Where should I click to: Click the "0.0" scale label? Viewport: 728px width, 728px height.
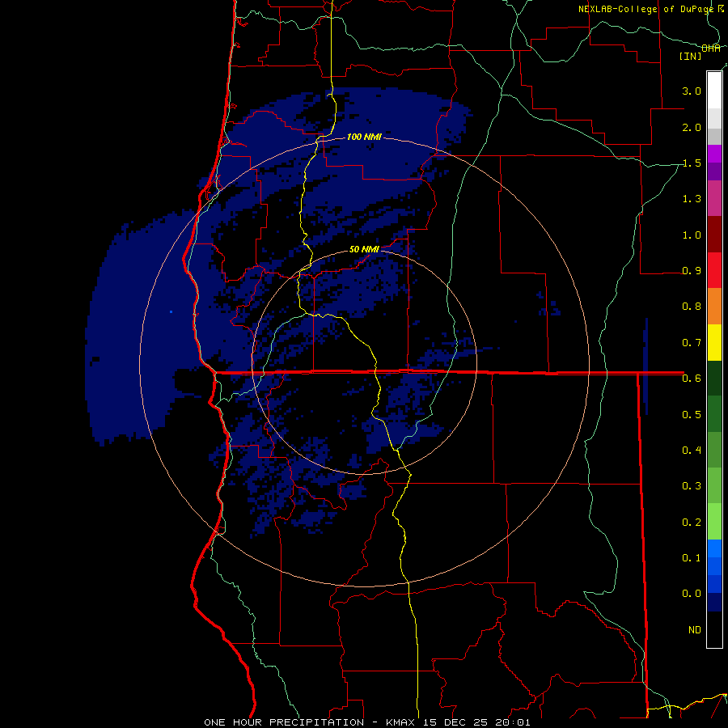[x=692, y=594]
